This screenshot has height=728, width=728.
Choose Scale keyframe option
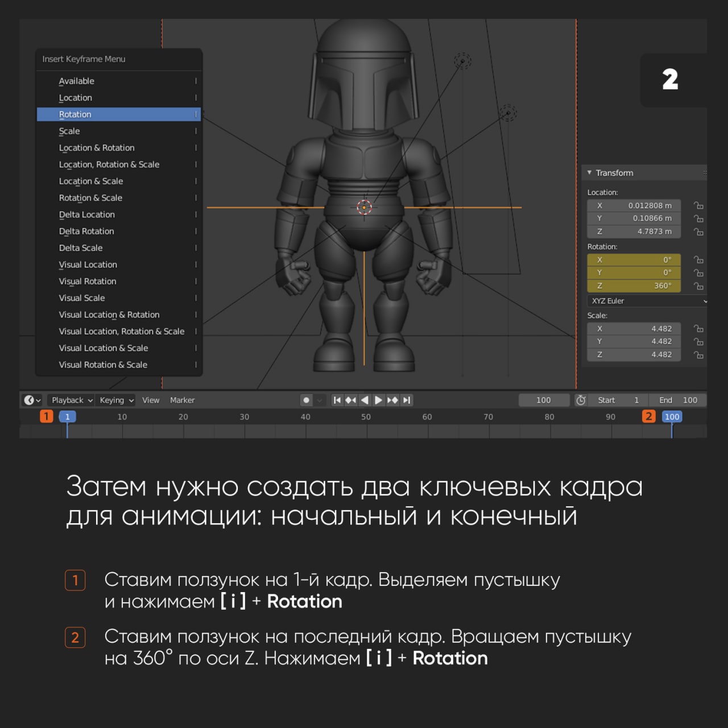119,131
